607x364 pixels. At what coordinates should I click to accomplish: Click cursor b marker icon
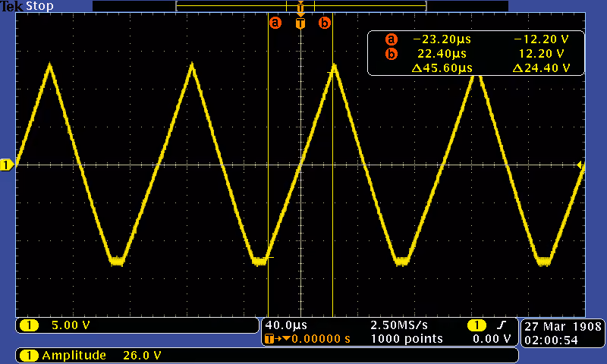pos(325,23)
